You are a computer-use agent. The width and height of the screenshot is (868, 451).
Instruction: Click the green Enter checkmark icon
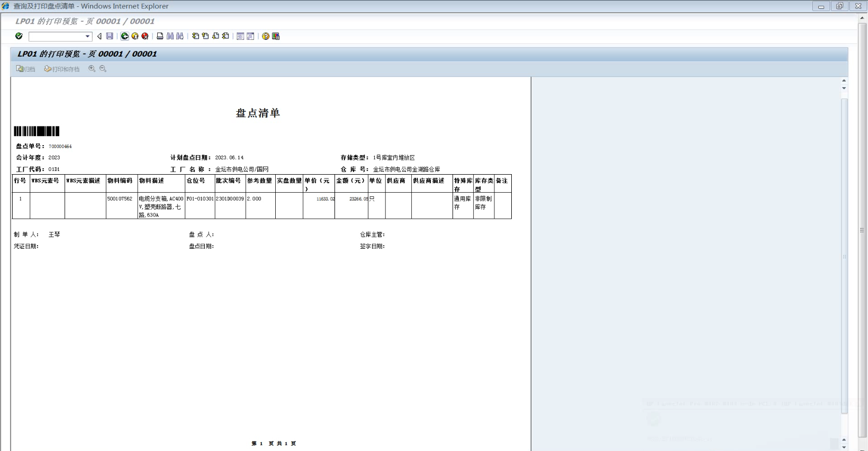(19, 36)
